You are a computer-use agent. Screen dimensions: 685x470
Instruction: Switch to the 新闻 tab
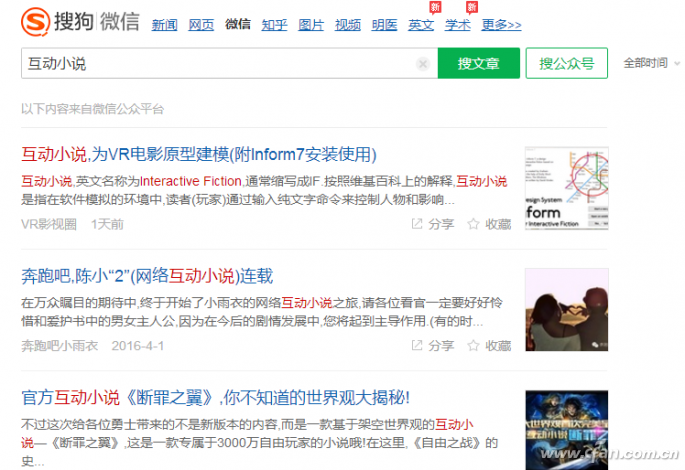click(x=164, y=24)
